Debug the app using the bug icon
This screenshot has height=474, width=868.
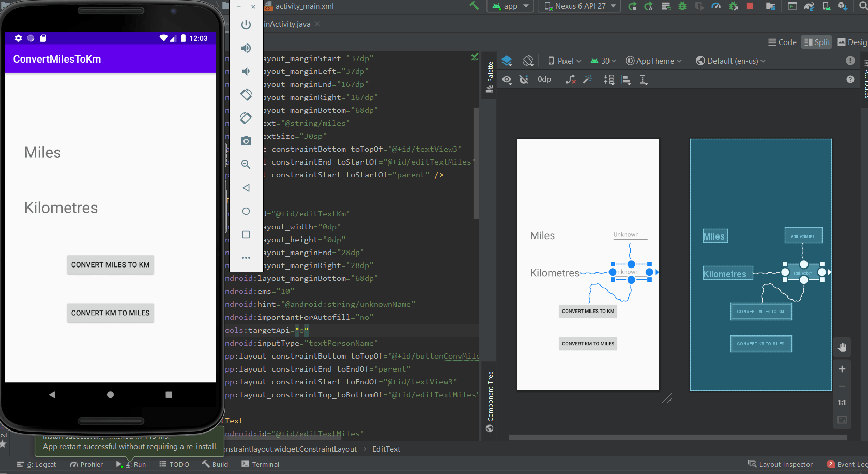682,6
